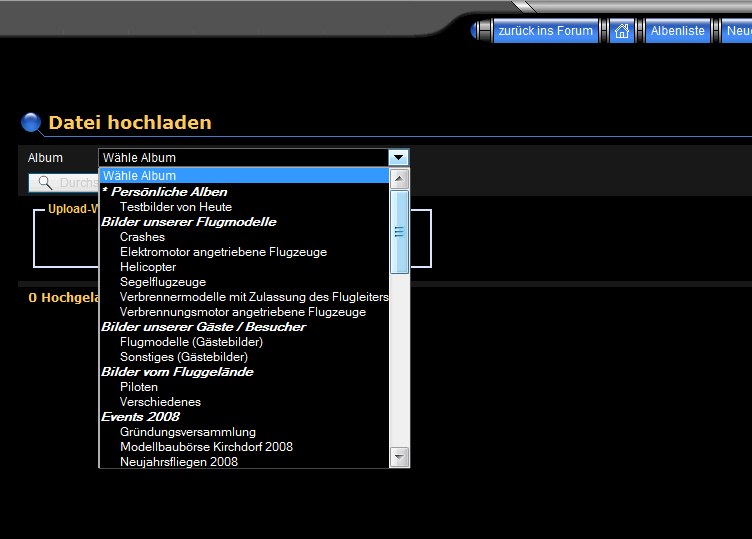Select 'Gründungsversammlung' under Events 2008

(188, 432)
